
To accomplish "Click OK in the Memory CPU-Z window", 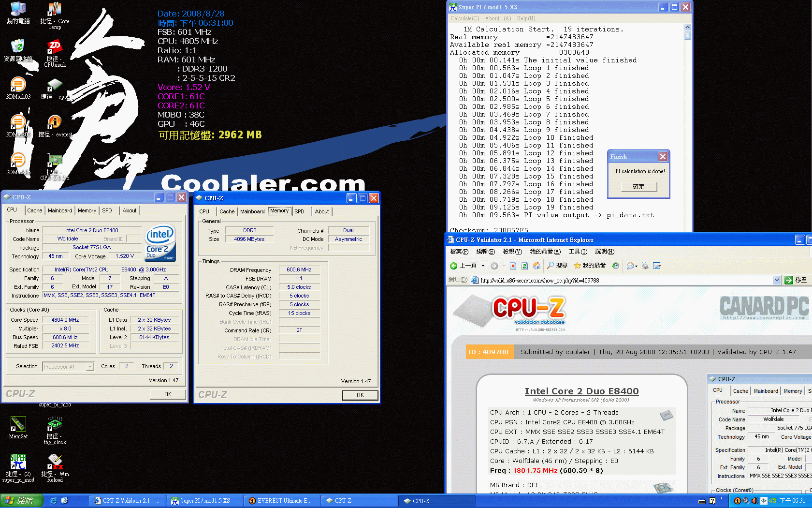I will tap(360, 395).
